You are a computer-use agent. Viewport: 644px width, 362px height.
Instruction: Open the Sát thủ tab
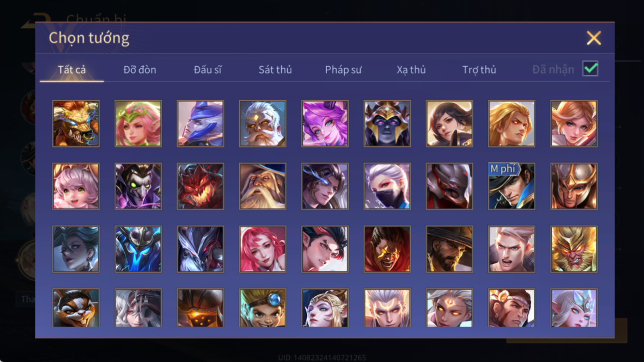coord(275,70)
